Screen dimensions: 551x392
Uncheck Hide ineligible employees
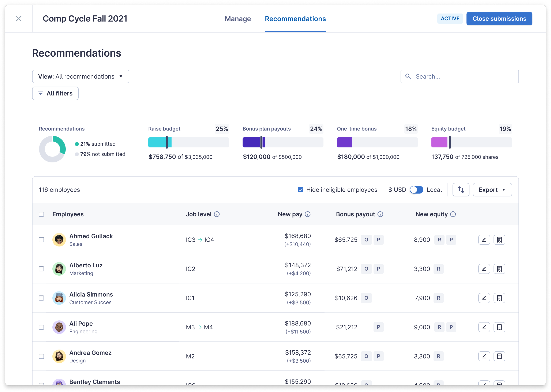[300, 190]
